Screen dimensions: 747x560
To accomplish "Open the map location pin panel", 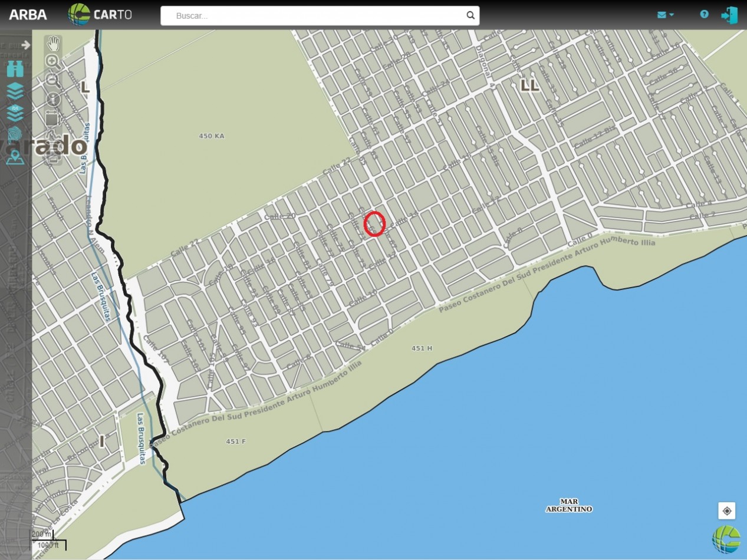I will coord(15,157).
